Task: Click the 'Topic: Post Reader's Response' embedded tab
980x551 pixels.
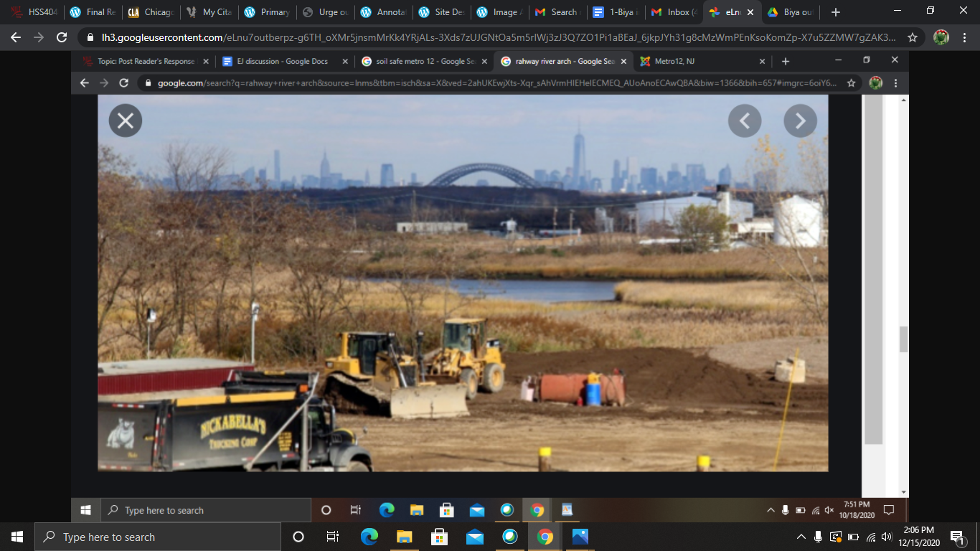Action: click(x=146, y=62)
